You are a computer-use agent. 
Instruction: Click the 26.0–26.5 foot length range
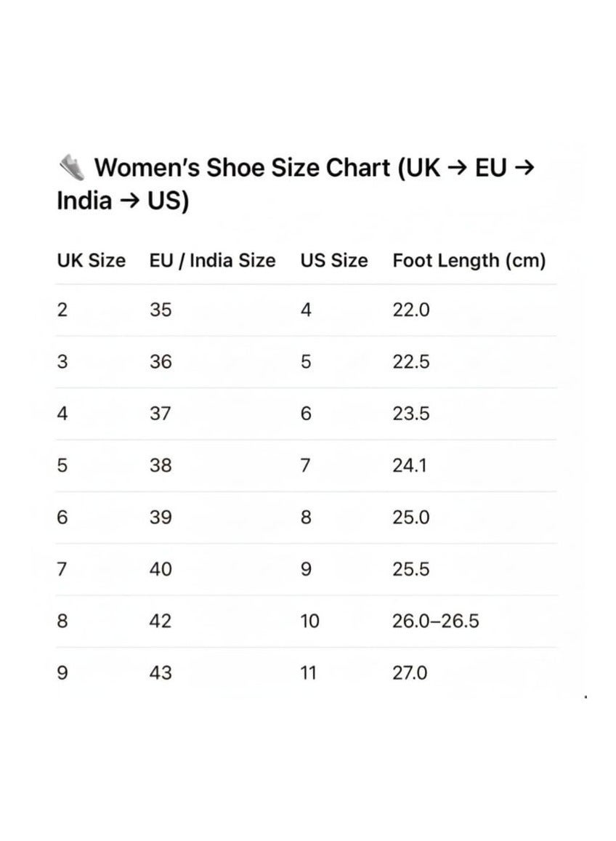[x=435, y=621]
